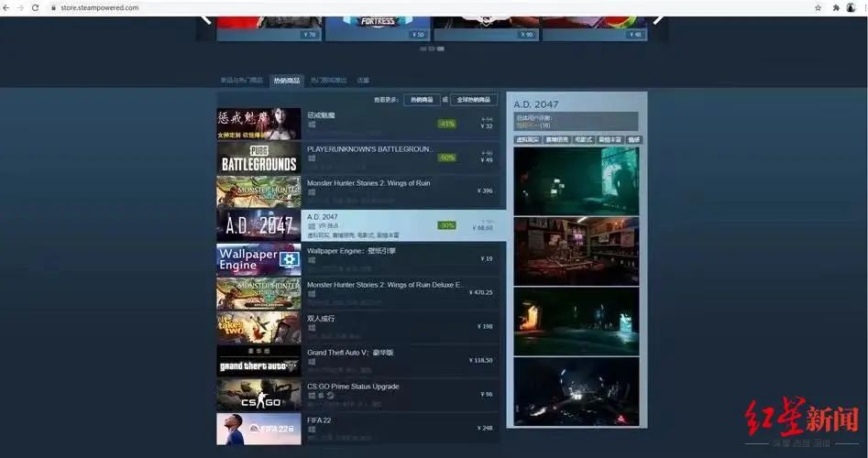The width and height of the screenshot is (868, 458).
Task: Select the 新品与热门商品 tab
Action: (241, 81)
